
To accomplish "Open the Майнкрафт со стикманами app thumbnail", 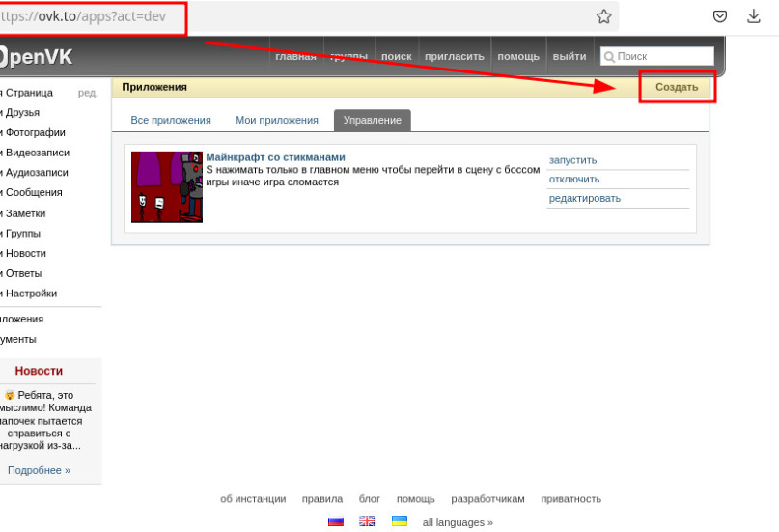I will (x=167, y=186).
